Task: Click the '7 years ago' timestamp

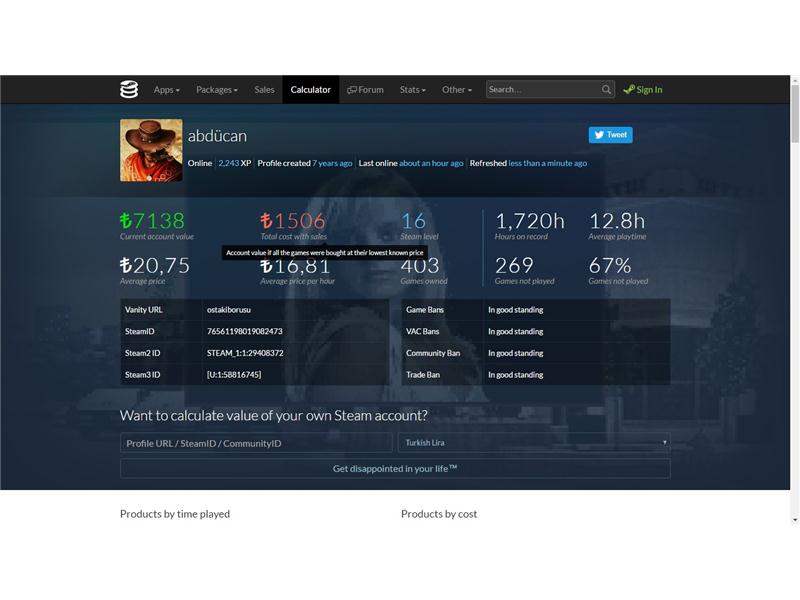Action: coord(332,163)
